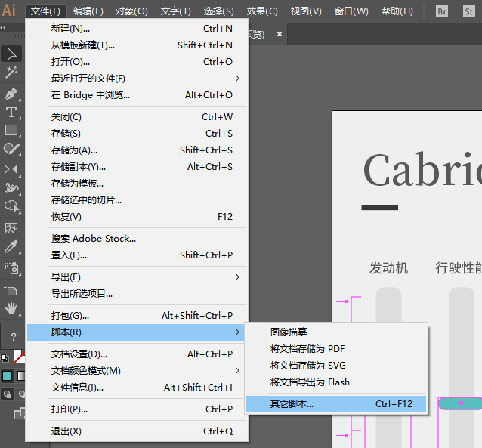
Task: Select the Type tool
Action: [11, 112]
